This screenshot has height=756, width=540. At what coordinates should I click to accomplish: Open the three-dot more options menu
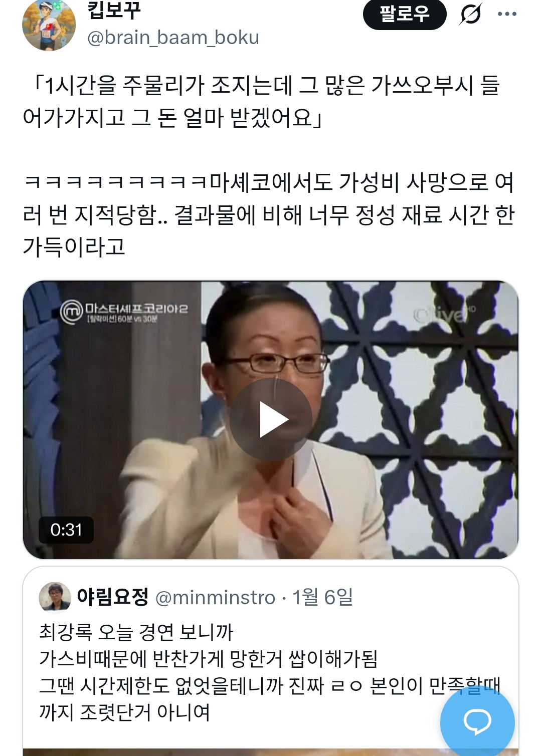(x=507, y=14)
